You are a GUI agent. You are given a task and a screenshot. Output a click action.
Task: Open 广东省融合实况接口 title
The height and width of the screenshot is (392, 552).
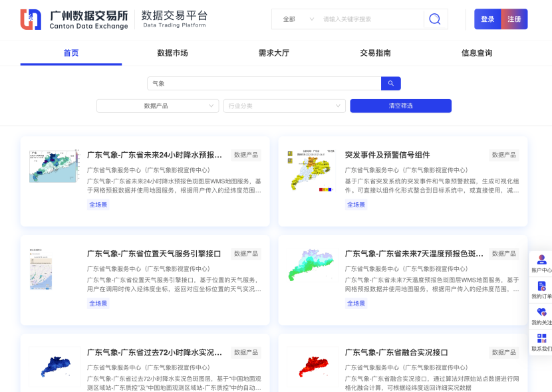tap(396, 353)
